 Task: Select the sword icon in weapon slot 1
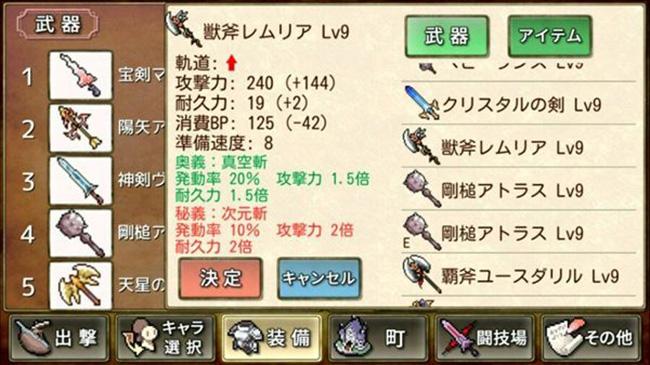pyautogui.click(x=80, y=75)
